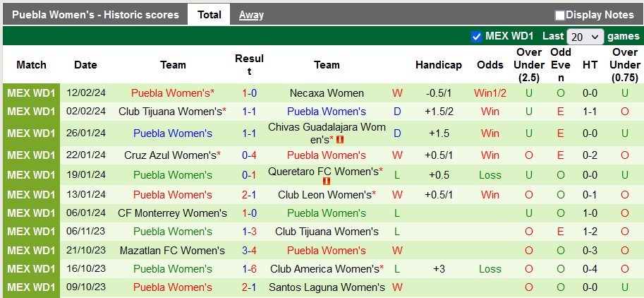644x298 pixels.
Task: Click the red card icon below Queretaro FC Women's
Action: (327, 181)
